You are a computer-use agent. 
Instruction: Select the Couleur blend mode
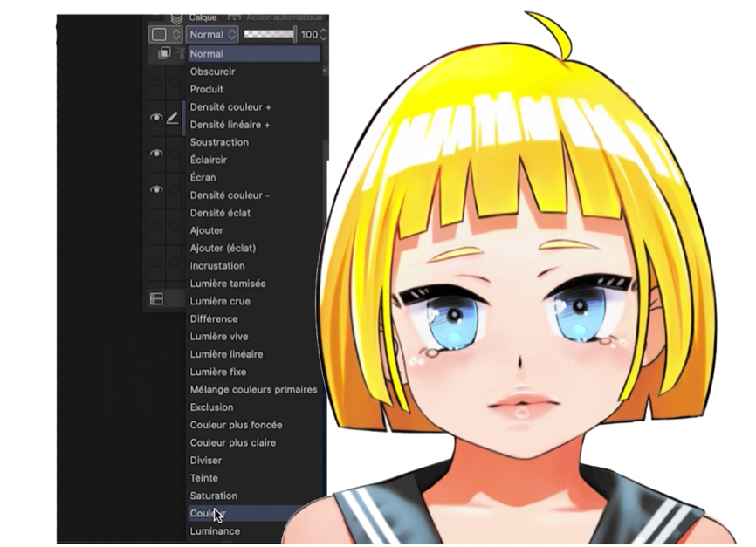click(208, 514)
